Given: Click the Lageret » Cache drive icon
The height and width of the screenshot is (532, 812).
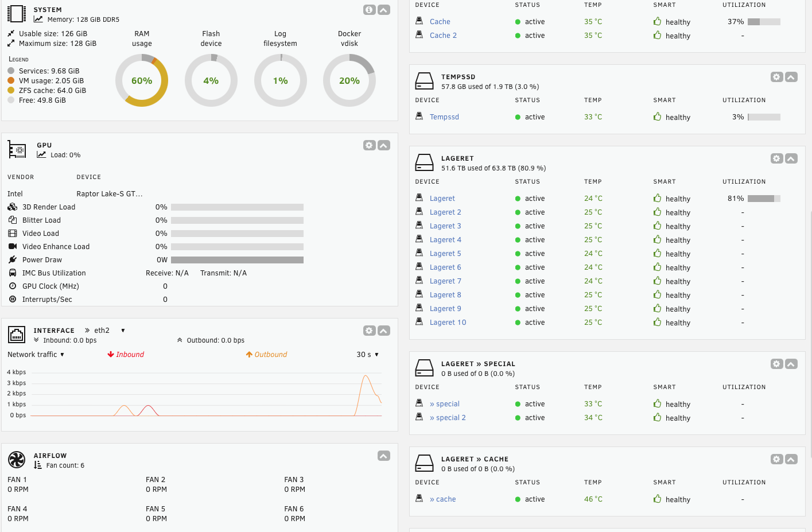Looking at the screenshot, I should (x=425, y=463).
